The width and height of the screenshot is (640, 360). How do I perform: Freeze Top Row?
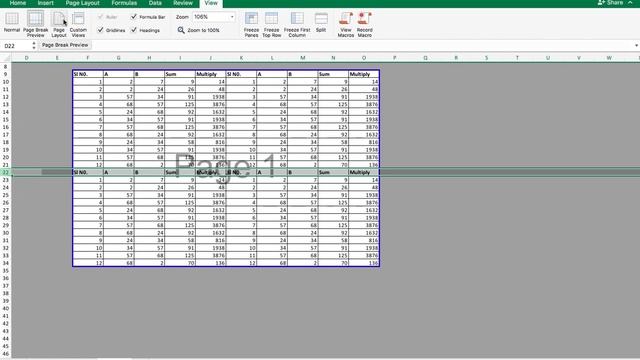point(271,24)
